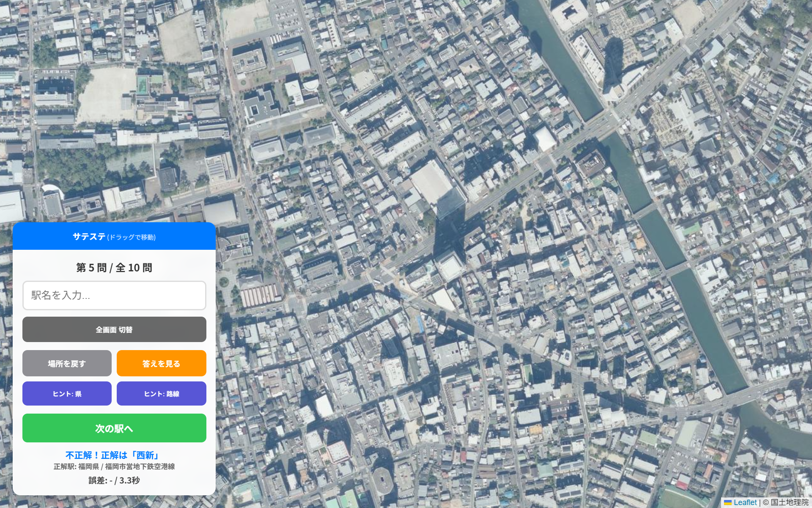Reveal the answer with 答えを見る
812x508 pixels.
[162, 363]
